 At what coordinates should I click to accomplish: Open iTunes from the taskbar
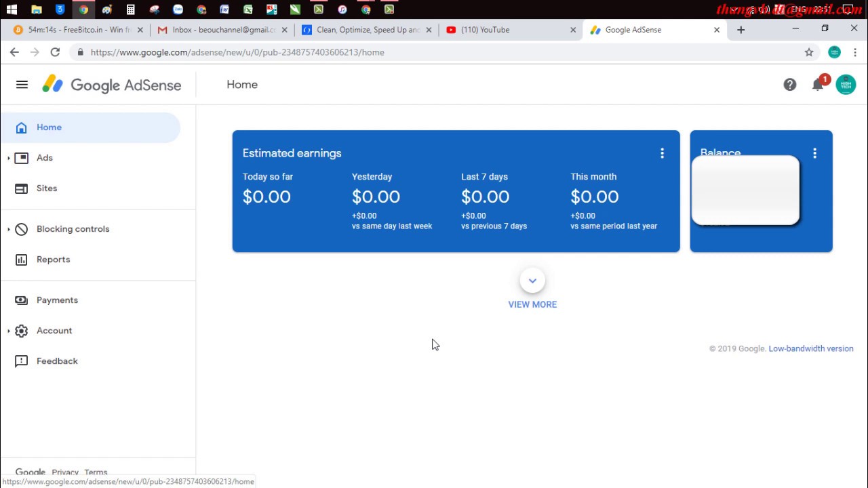pyautogui.click(x=342, y=9)
